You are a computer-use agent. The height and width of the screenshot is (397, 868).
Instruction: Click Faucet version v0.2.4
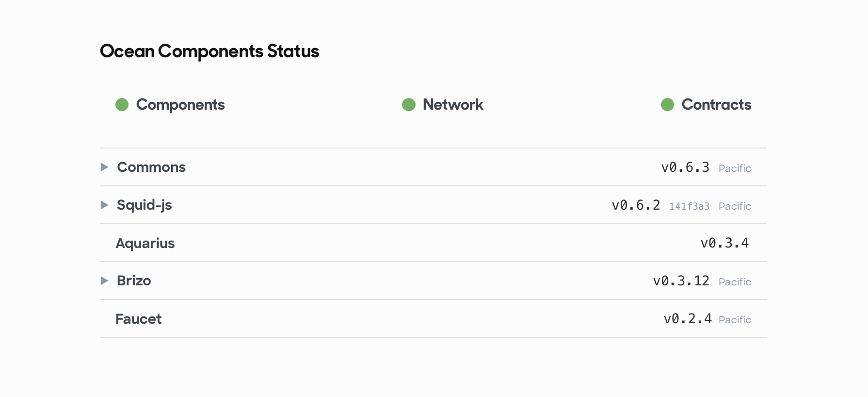[x=688, y=319]
